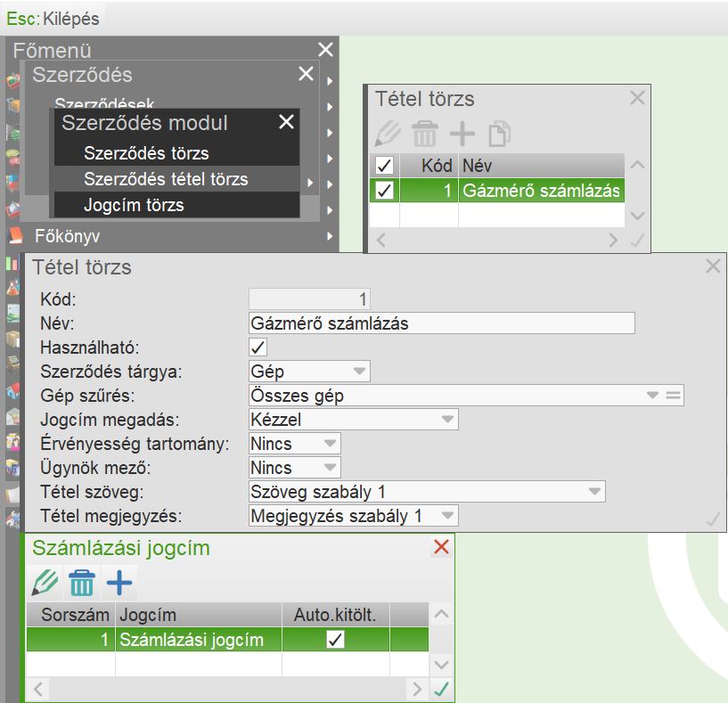This screenshot has width=728, height=703.
Task: Open the Főkönyv main menu entry
Action: click(68, 236)
